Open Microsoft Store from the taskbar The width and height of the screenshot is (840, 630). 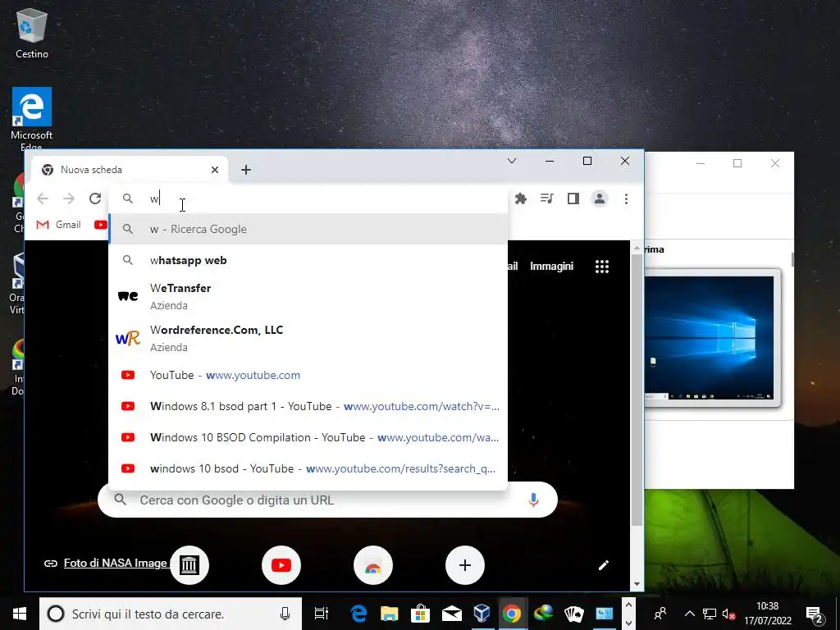coord(420,614)
